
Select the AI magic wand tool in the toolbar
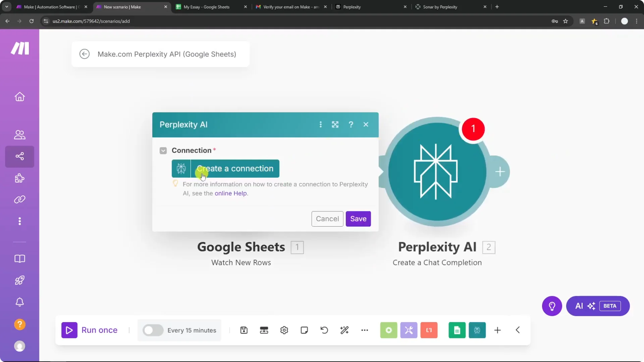click(345, 330)
